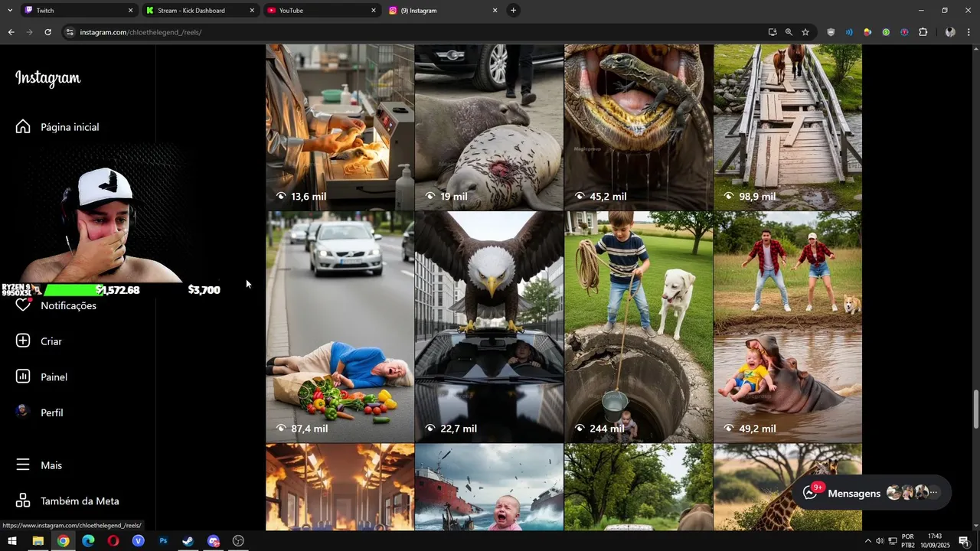Open bridge reel with 98,9 mil views
The image size is (980, 551).
(x=788, y=127)
